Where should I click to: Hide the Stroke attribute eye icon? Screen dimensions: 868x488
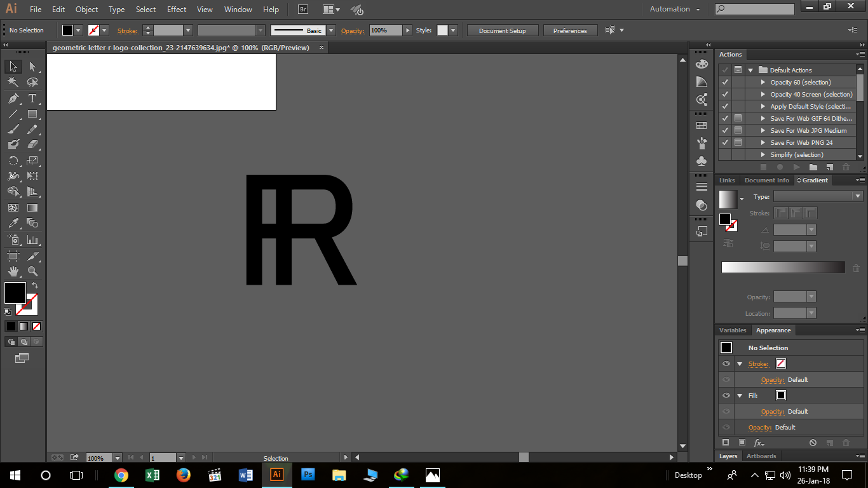pyautogui.click(x=726, y=363)
